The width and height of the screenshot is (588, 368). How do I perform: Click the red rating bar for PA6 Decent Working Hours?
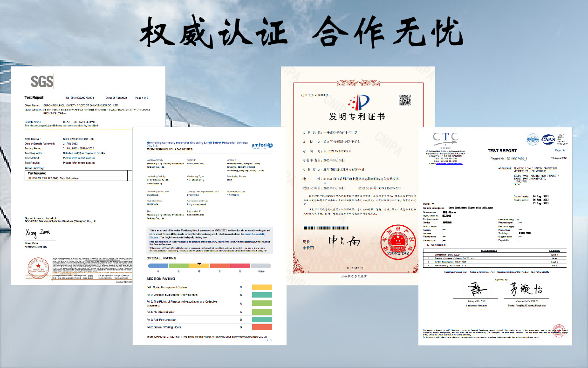point(262,326)
